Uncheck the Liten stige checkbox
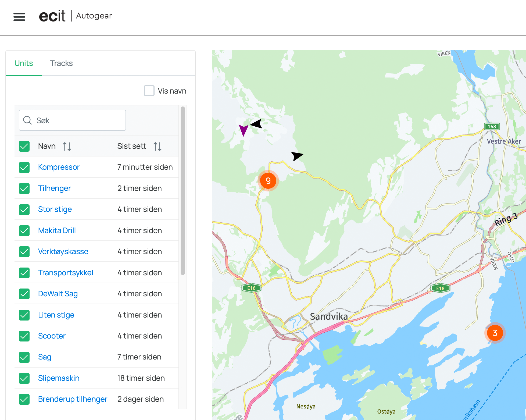 point(24,315)
